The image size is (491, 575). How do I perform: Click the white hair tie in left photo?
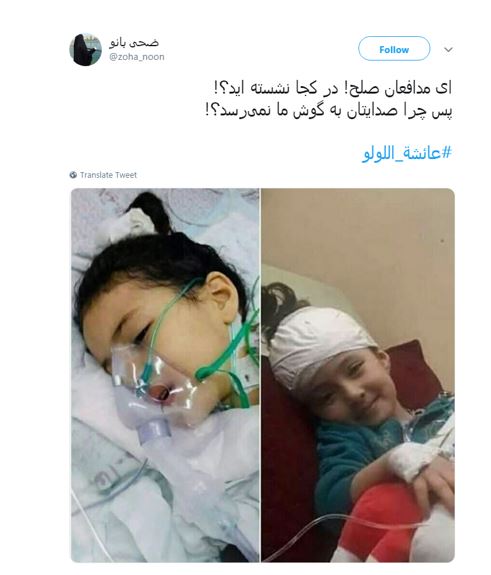click(x=132, y=223)
